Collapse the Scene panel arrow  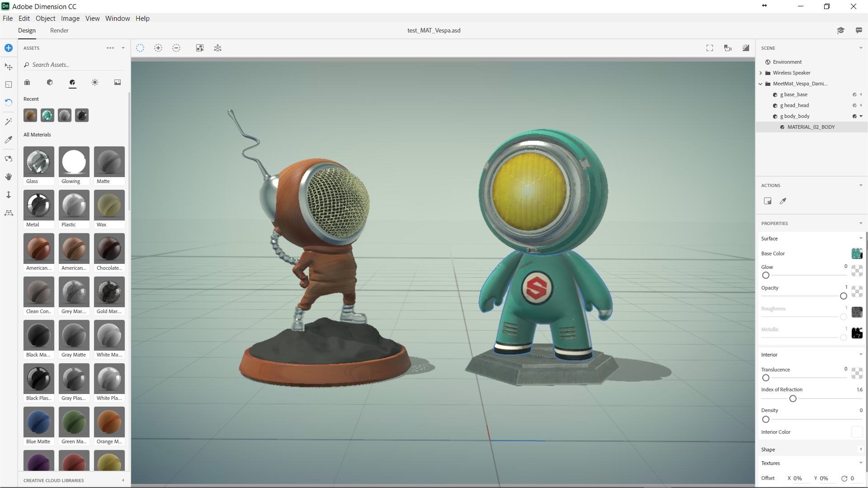click(x=861, y=48)
